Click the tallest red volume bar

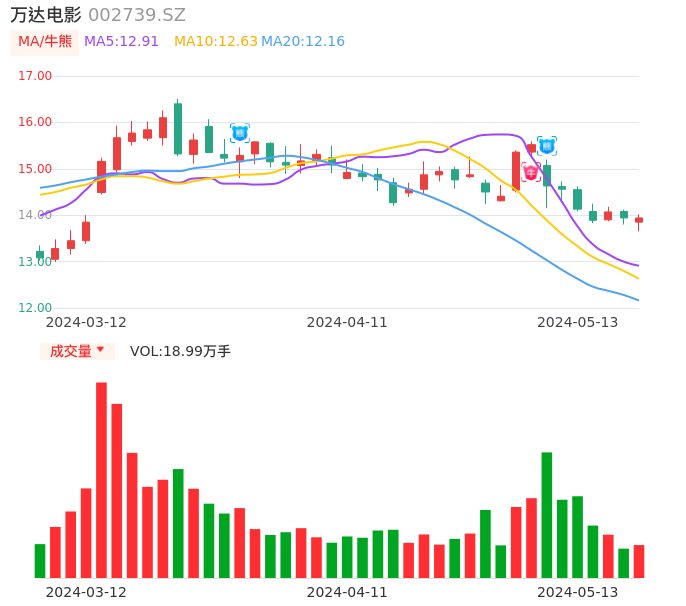(x=102, y=480)
